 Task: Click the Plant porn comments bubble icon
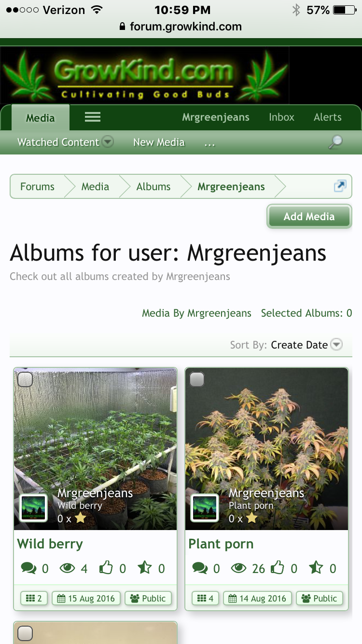200,568
